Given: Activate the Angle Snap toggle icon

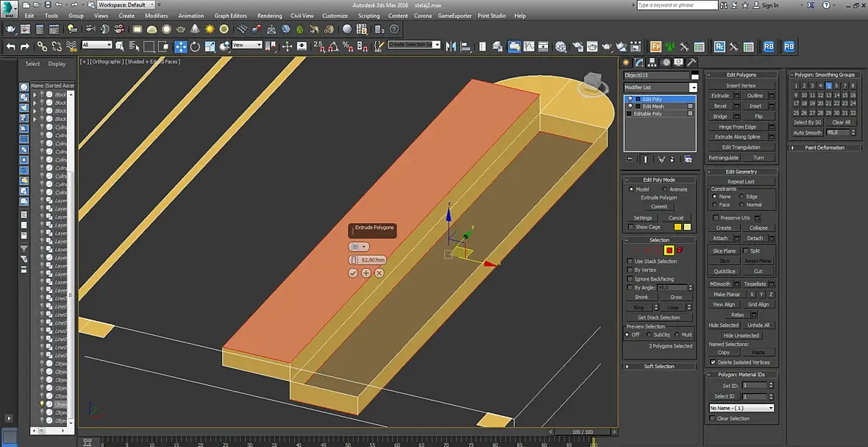Looking at the screenshot, I should (x=332, y=46).
